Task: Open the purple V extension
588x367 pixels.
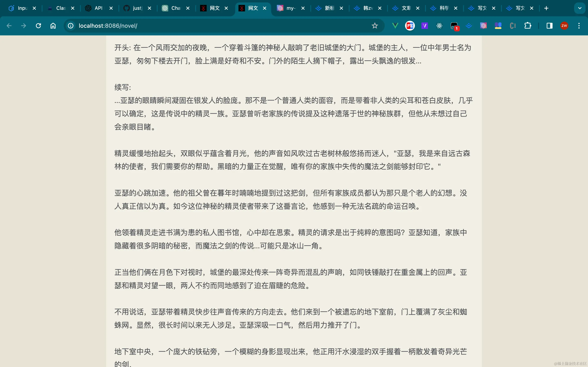Action: click(x=424, y=25)
